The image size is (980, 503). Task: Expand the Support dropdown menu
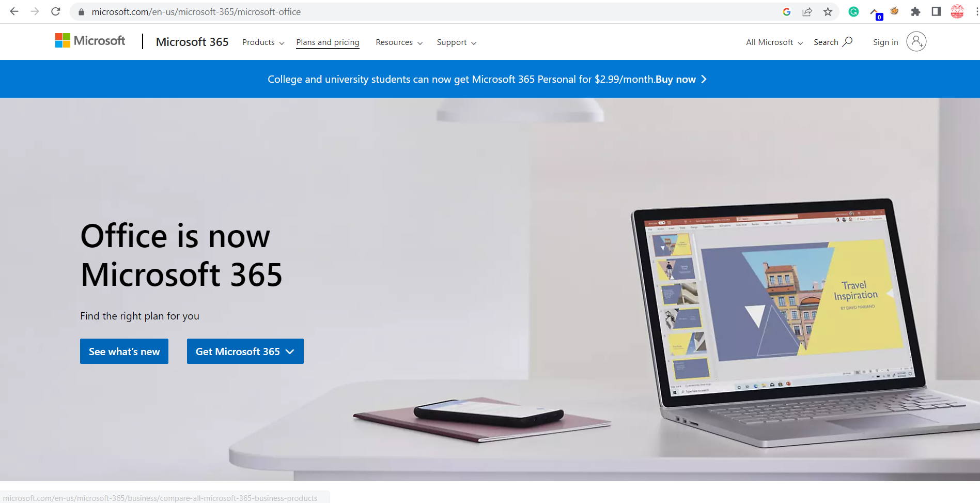[x=456, y=42]
